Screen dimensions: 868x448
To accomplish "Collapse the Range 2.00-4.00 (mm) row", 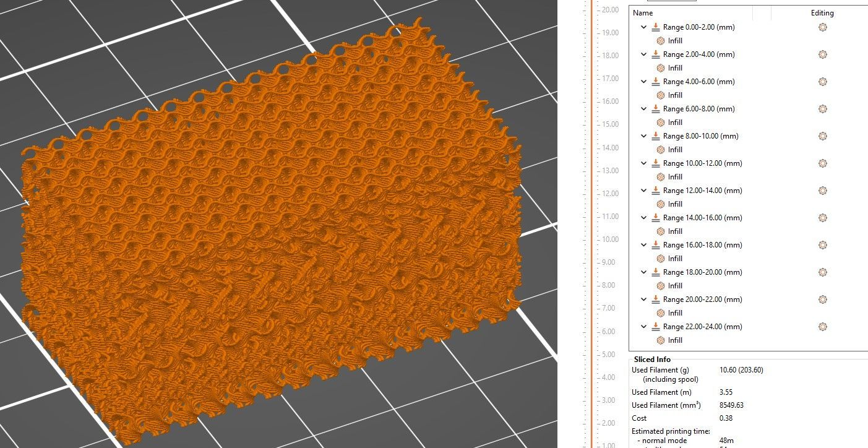I will coord(643,54).
